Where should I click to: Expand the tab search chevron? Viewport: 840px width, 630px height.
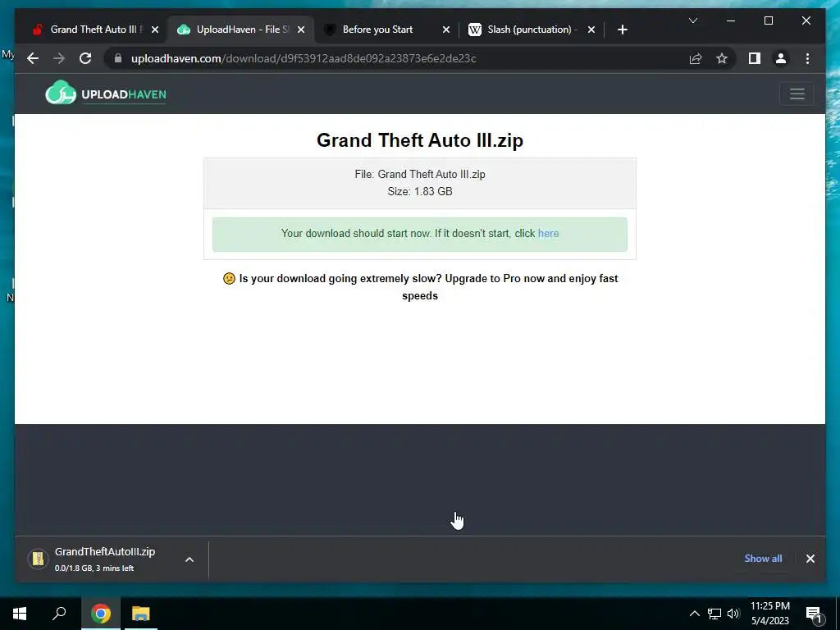[x=692, y=21]
